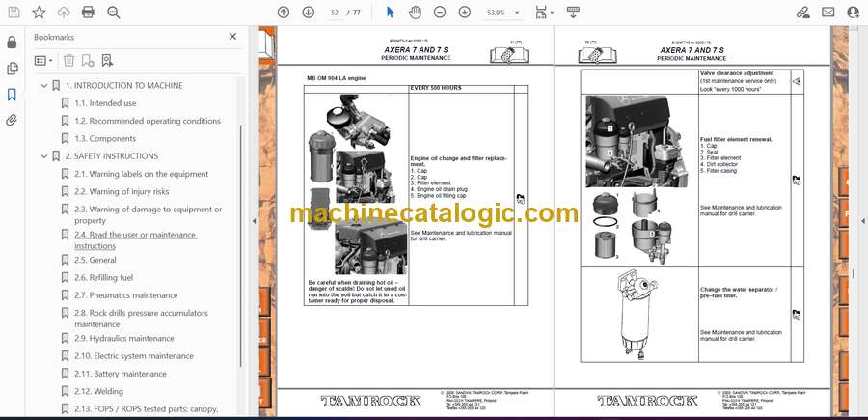Find current bookmark icon
868x420 pixels.
pos(107,61)
